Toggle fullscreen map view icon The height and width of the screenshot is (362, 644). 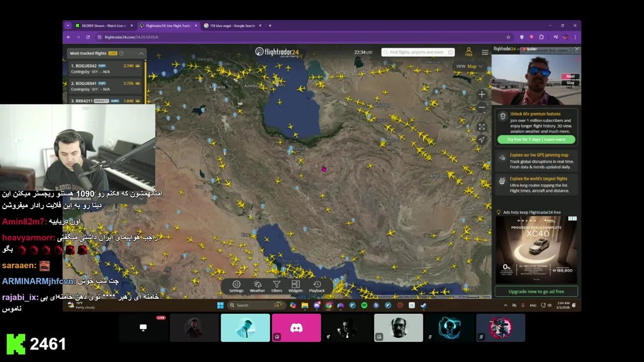[481, 127]
